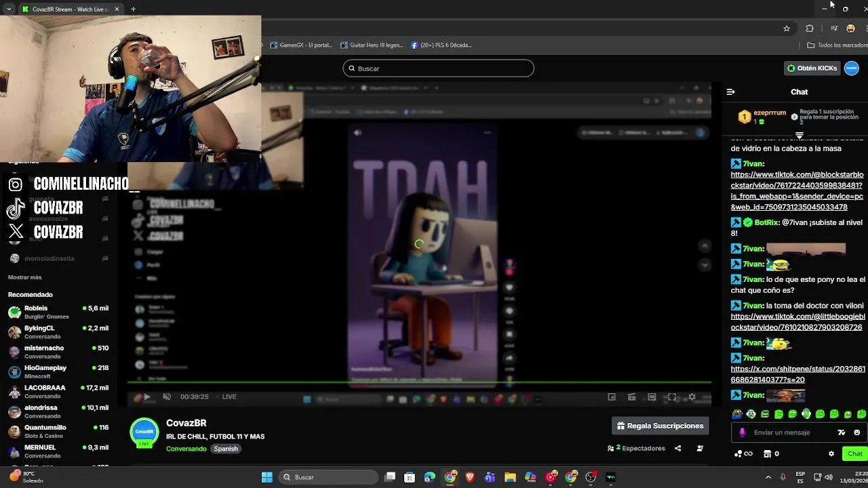The height and width of the screenshot is (488, 868).
Task: Open Microsoft Teams from taskbar
Action: click(x=490, y=477)
